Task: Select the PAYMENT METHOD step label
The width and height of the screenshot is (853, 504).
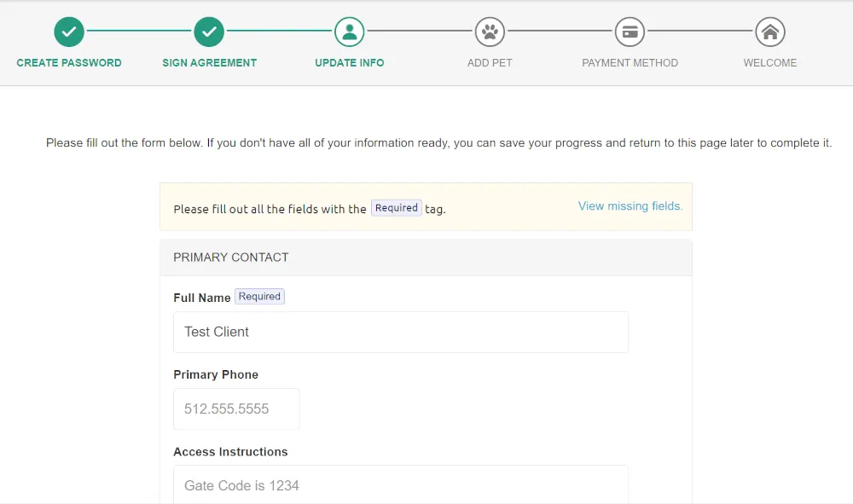Action: point(630,63)
